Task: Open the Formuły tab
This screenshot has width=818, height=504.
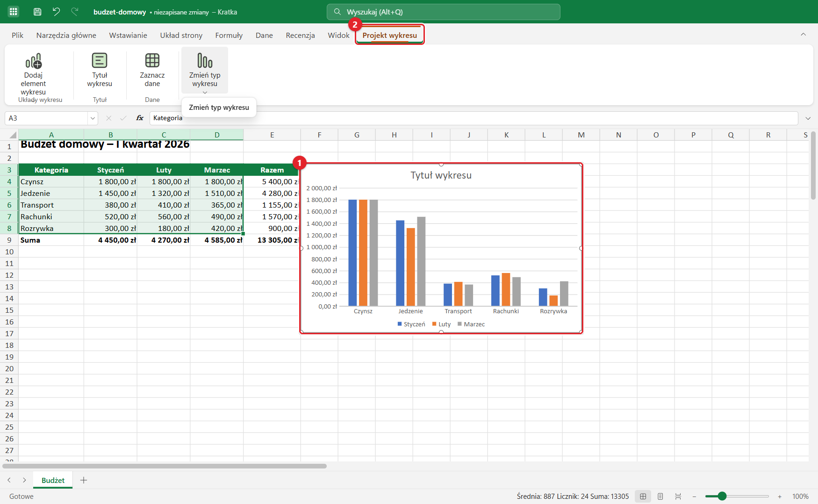Action: coord(229,35)
